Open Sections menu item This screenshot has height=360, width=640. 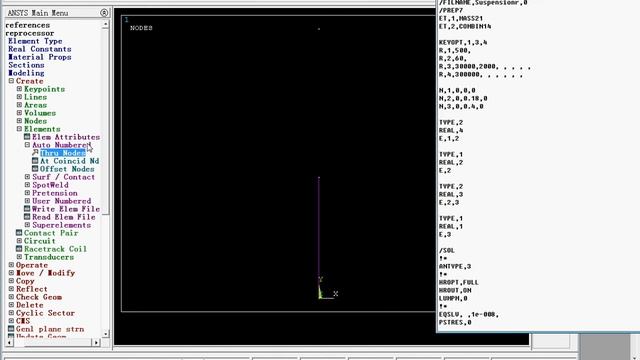(26, 65)
